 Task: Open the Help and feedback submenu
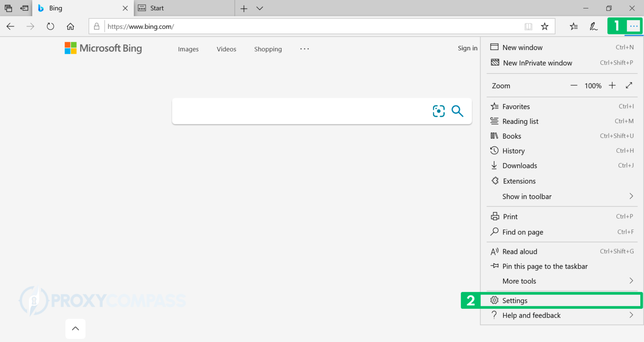[532, 315]
